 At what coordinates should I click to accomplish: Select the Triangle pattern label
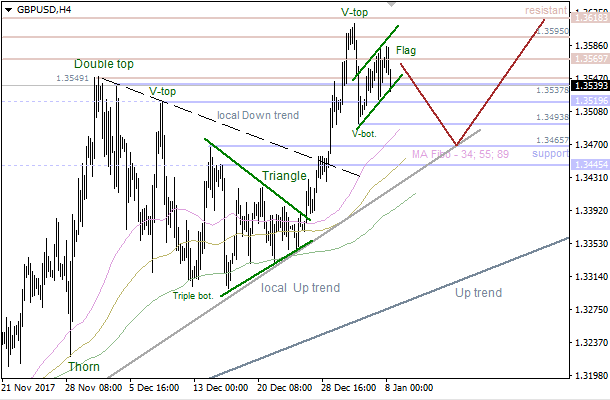pyautogui.click(x=284, y=176)
